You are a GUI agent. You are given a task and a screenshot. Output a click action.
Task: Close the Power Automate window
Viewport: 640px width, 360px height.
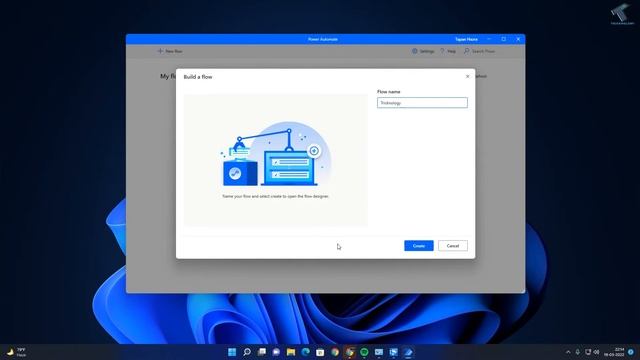click(x=518, y=39)
